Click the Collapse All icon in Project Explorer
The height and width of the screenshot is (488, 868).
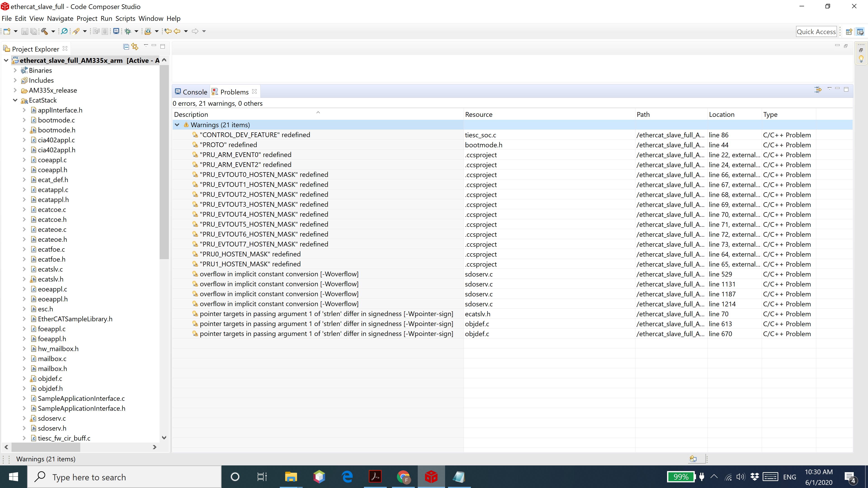point(126,47)
